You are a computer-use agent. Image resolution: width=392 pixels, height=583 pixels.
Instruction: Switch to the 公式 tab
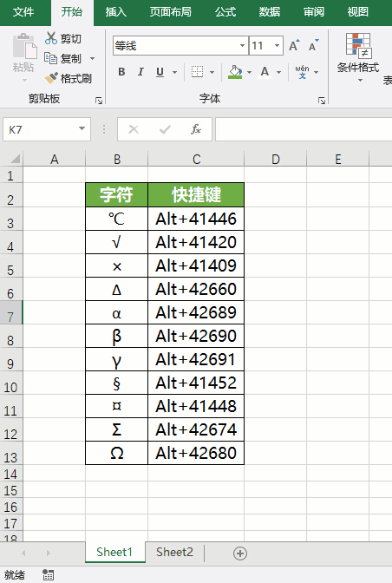225,12
